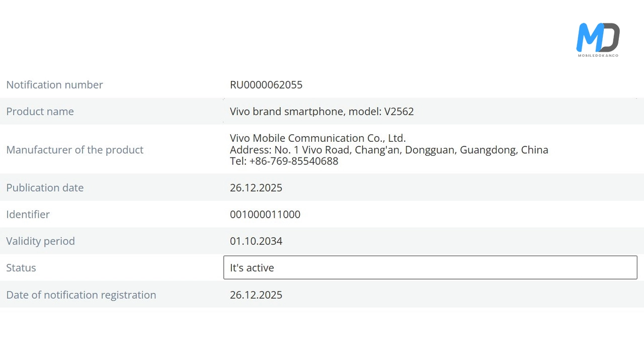Click the Date of notification registration label
The width and height of the screenshot is (644, 362).
coord(81,295)
